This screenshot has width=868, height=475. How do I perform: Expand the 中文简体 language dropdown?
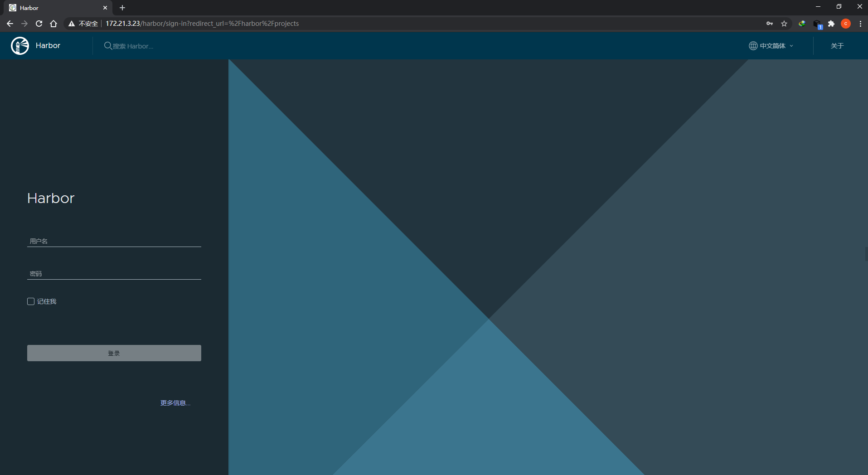(771, 46)
